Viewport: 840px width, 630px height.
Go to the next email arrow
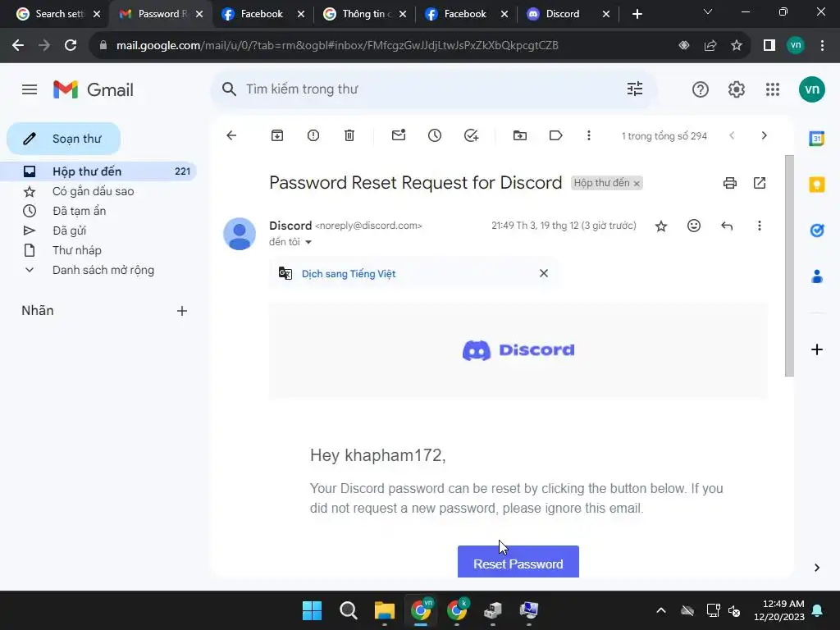[x=764, y=135]
